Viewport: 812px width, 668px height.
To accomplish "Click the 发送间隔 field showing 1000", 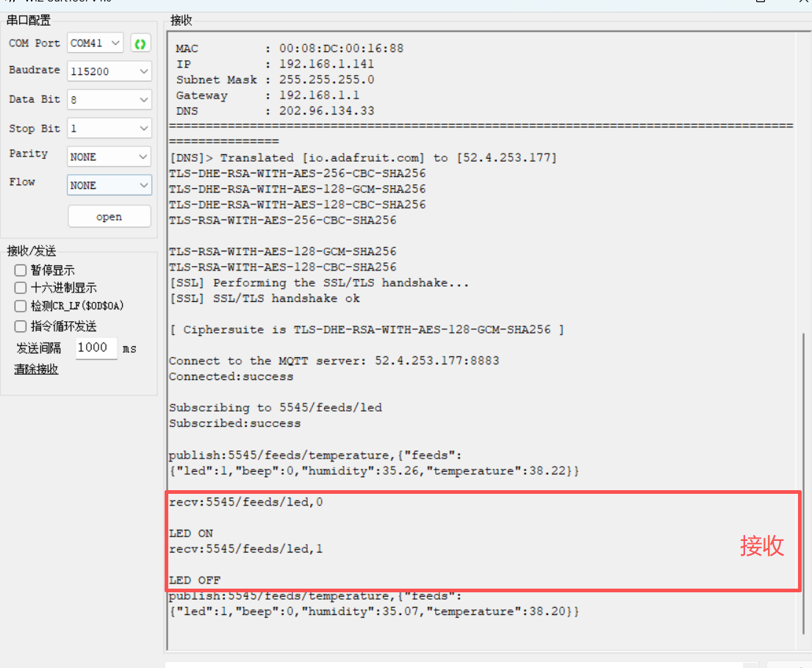I will 96,348.
